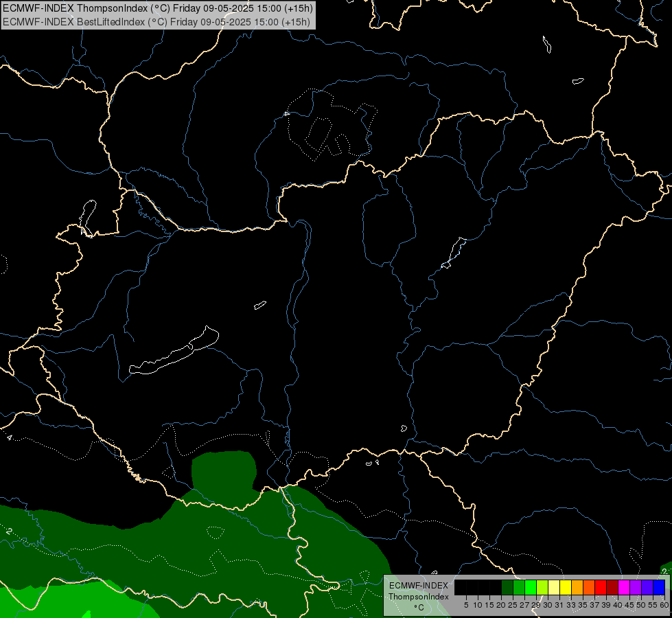Click legend tick value 27
Image resolution: width=672 pixels, height=618 pixels.
click(x=524, y=605)
